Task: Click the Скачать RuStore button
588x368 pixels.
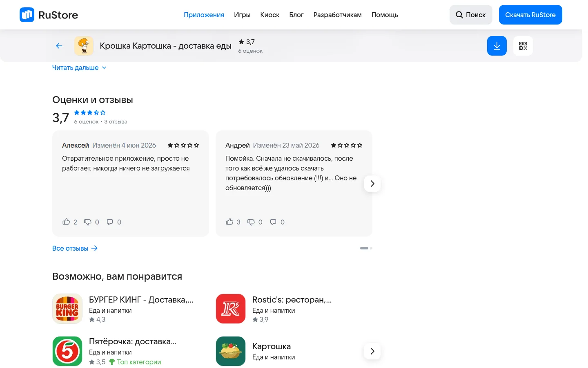Action: click(530, 15)
